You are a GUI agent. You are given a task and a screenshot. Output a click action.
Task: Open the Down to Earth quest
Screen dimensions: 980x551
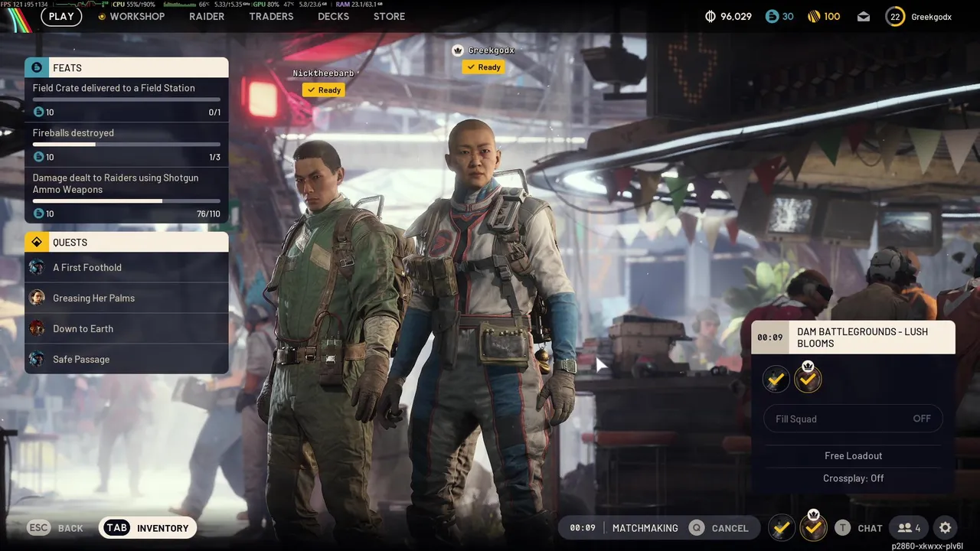126,328
